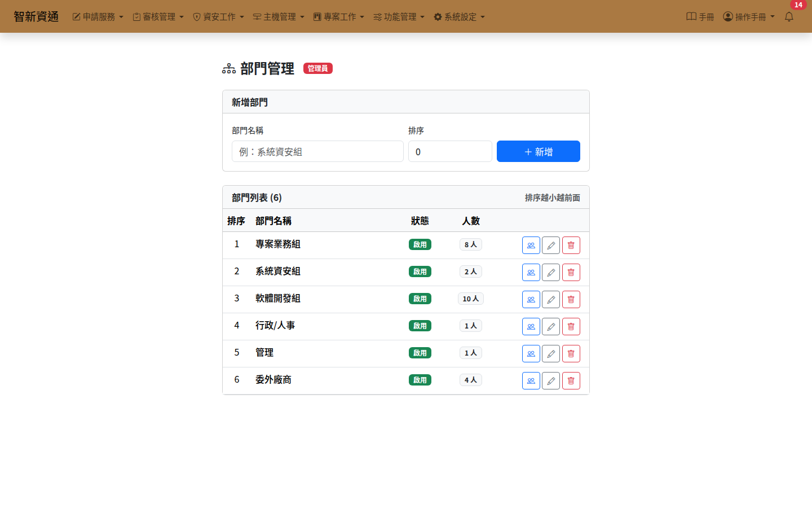812x508 pixels.
Task: Edit the 行政/人事 department
Action: tap(551, 327)
